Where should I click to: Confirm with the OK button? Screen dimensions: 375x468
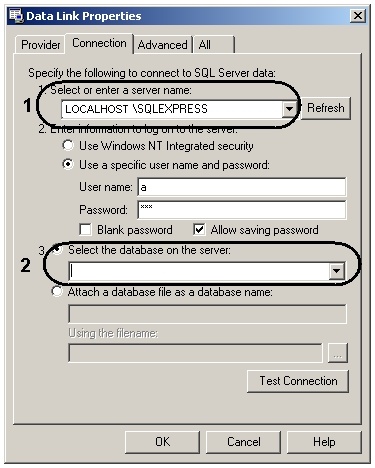click(x=163, y=442)
